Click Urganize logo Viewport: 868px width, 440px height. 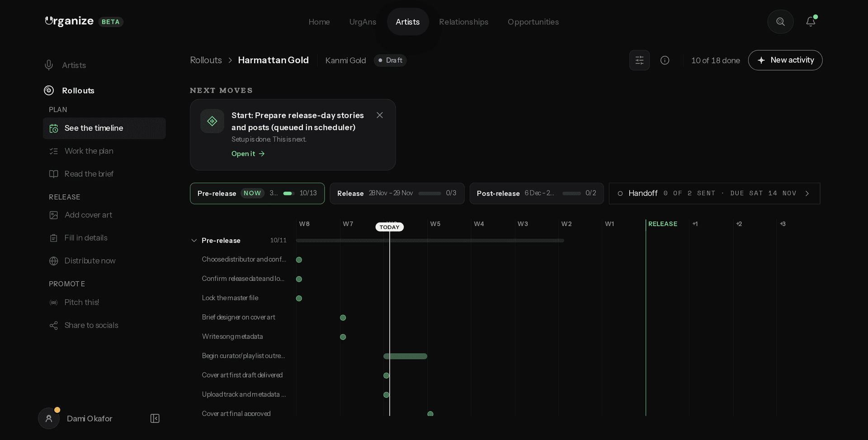(x=69, y=21)
